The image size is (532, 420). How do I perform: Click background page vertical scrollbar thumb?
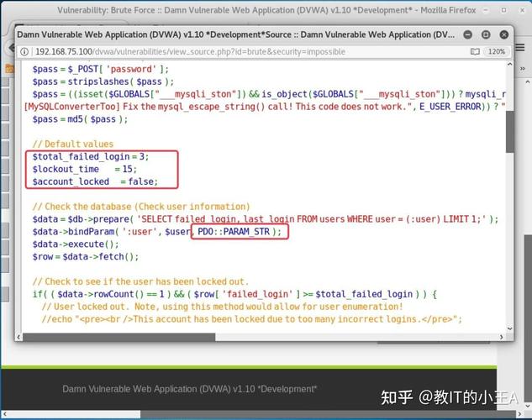click(528, 317)
